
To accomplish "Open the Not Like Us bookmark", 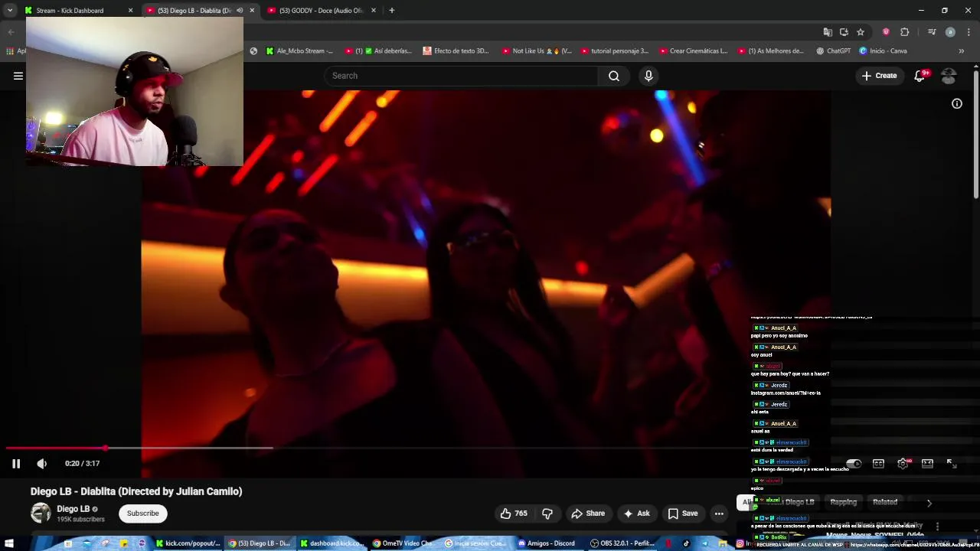I will 537,51.
